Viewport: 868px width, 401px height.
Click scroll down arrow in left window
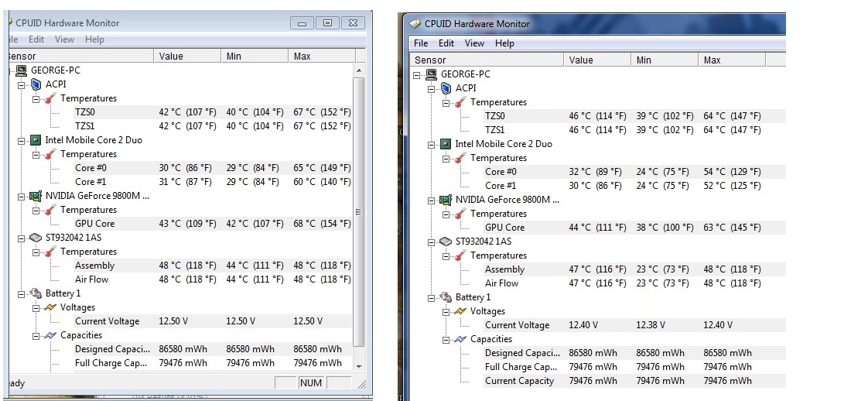[x=359, y=366]
